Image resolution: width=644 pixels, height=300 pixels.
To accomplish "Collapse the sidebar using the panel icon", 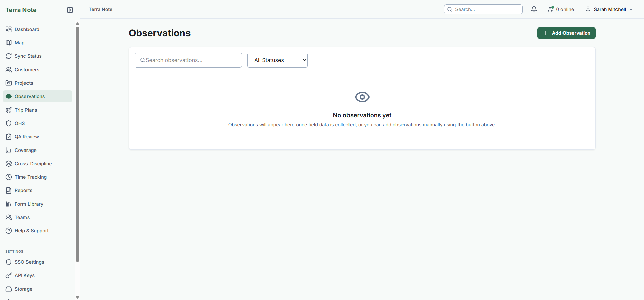I will [70, 10].
